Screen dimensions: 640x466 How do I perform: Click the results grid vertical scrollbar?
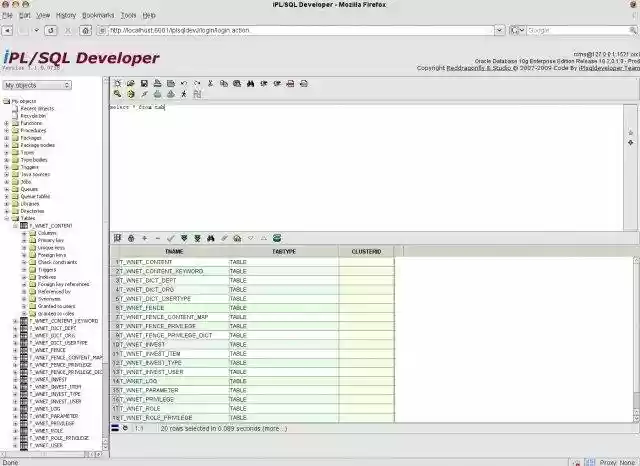click(636, 339)
